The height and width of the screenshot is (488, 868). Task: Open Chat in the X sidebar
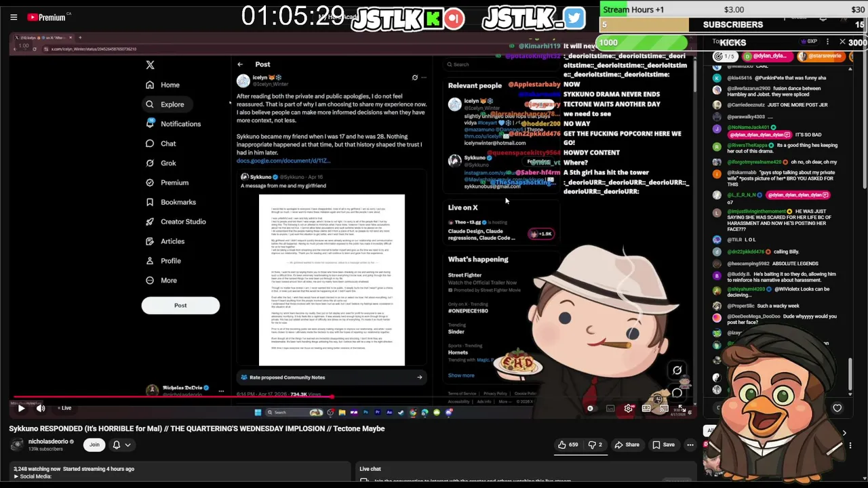click(x=161, y=144)
